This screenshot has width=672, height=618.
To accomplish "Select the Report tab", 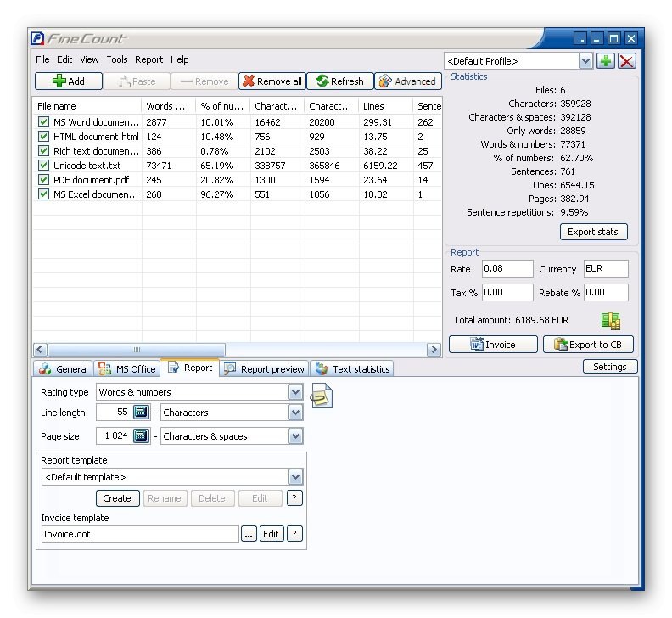I will 190,368.
